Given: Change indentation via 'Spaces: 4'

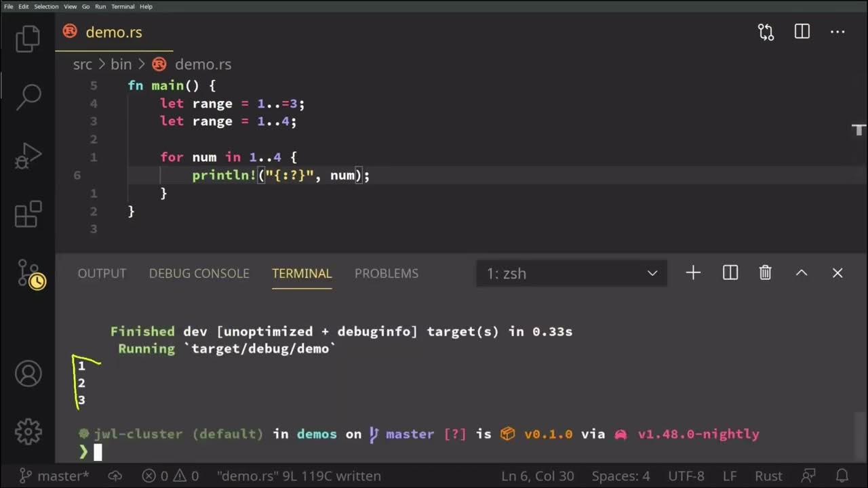Looking at the screenshot, I should coord(620,476).
